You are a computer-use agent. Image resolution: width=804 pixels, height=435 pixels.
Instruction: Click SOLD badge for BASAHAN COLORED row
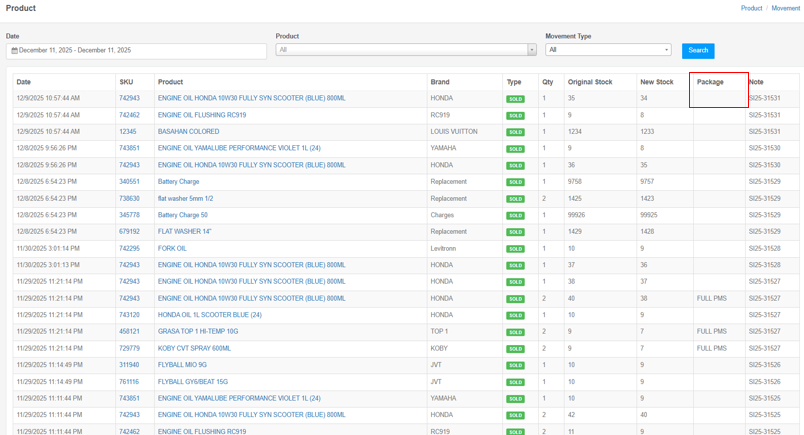[x=515, y=132]
